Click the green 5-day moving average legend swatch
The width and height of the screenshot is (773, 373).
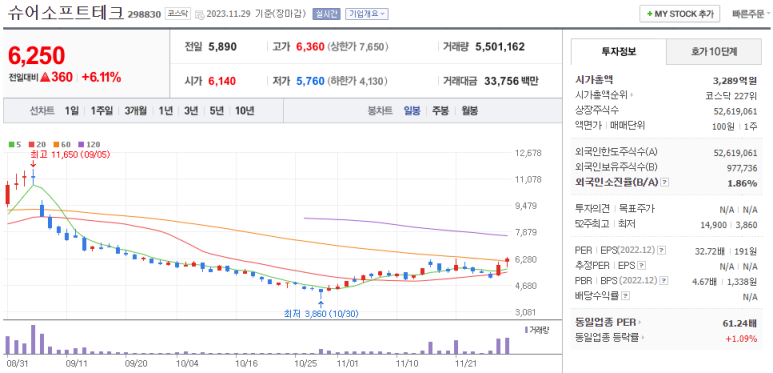pyautogui.click(x=11, y=144)
